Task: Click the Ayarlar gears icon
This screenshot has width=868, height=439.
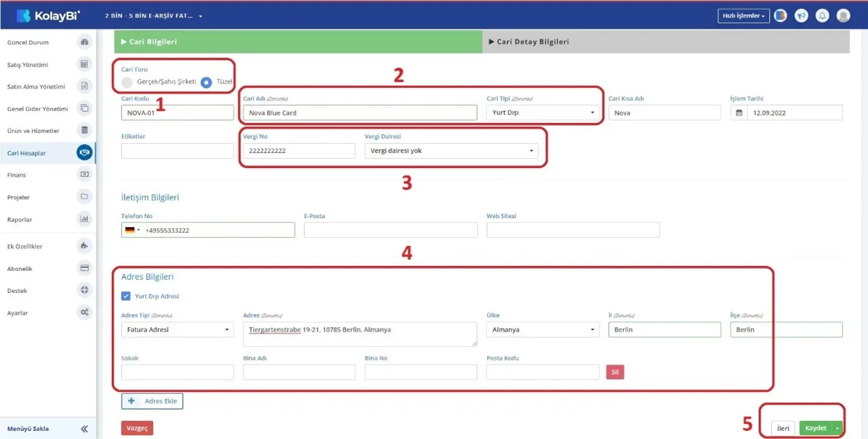Action: click(85, 312)
